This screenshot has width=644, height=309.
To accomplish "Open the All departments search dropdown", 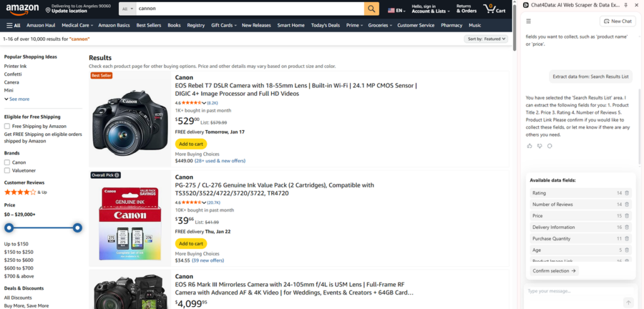I will tap(126, 9).
